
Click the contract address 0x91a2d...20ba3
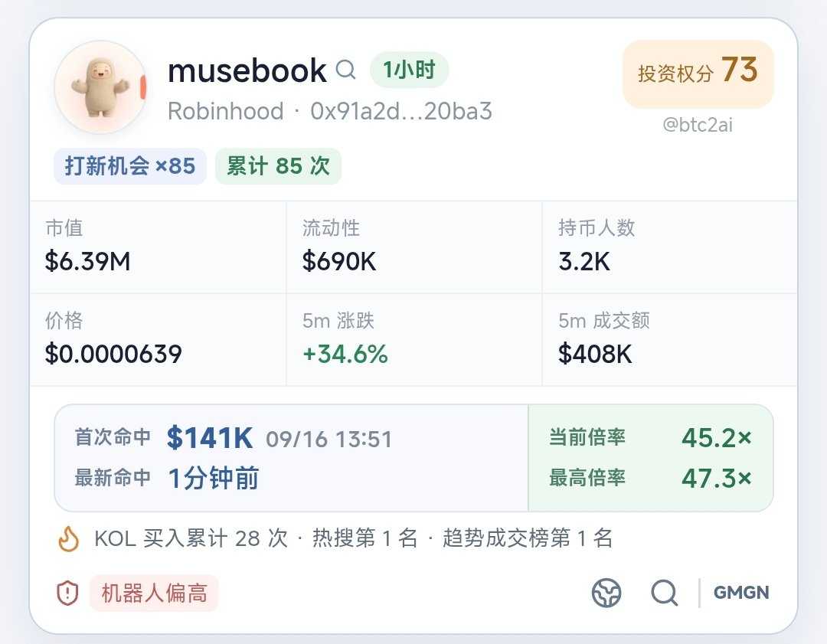tap(400, 111)
